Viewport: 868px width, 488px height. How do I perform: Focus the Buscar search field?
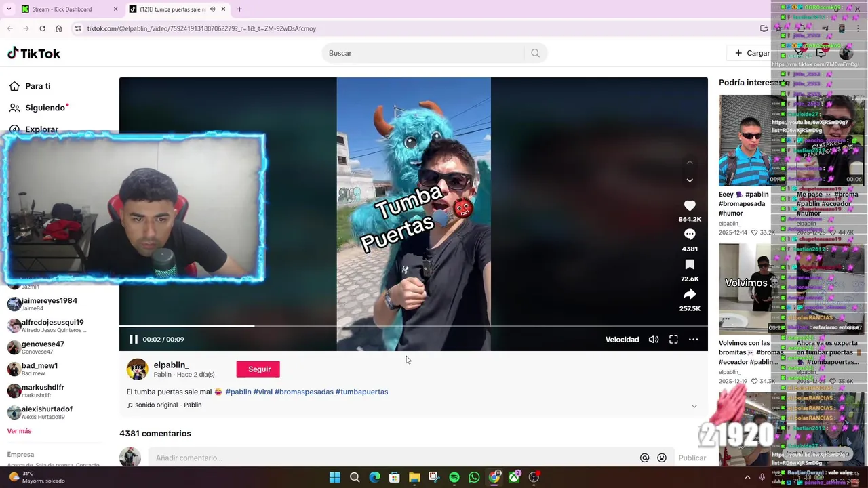click(424, 53)
